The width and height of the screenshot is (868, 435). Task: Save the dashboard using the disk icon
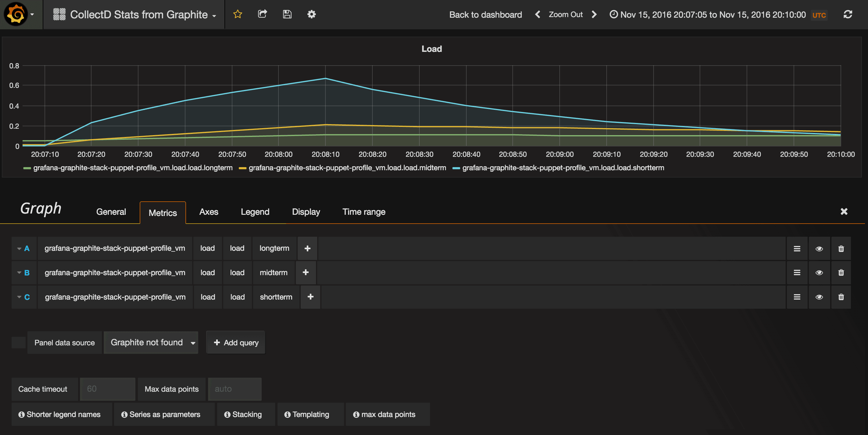(287, 14)
